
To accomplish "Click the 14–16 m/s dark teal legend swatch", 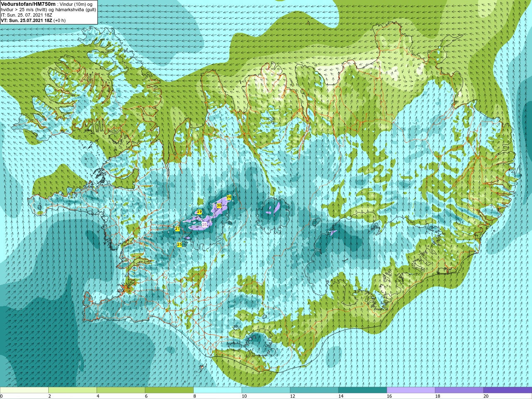I will [x=362, y=390].
